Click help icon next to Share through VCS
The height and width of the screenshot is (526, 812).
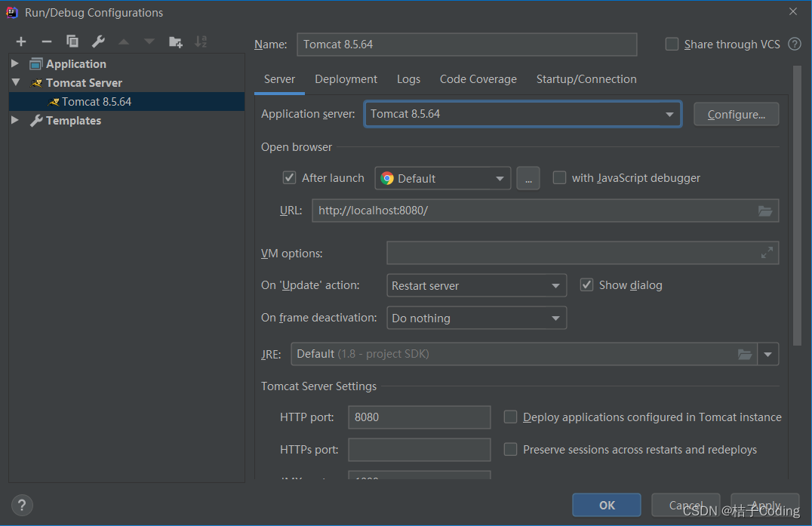[x=795, y=44]
